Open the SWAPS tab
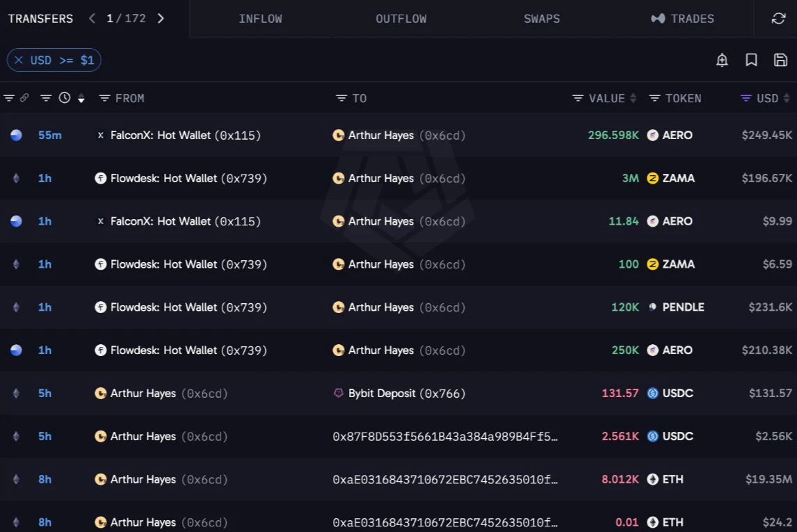The width and height of the screenshot is (797, 532). [542, 19]
